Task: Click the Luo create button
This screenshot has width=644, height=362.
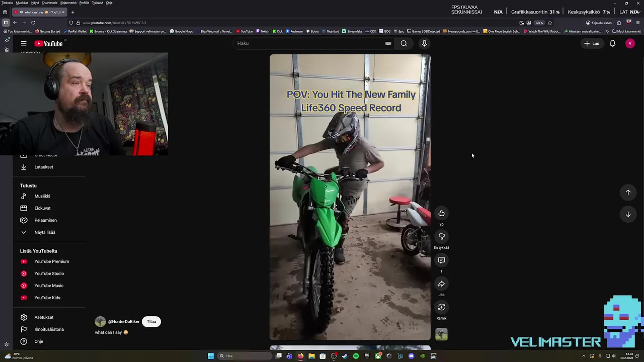Action: click(592, 44)
